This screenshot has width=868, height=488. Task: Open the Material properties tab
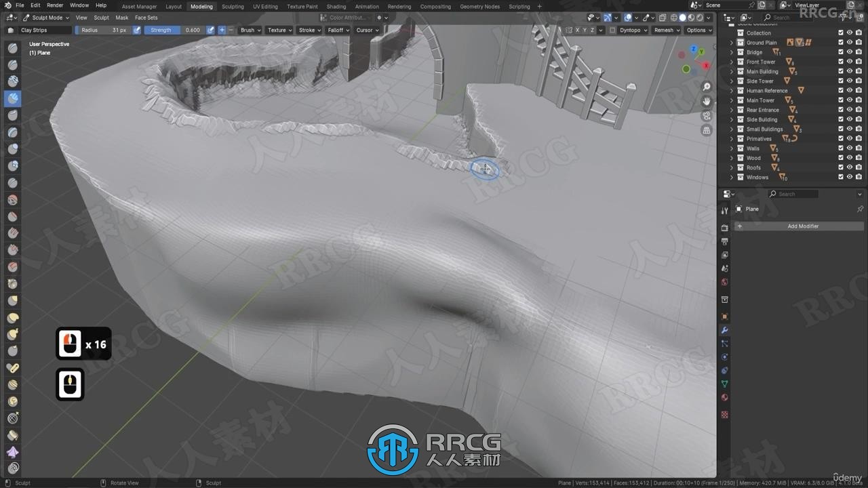pyautogui.click(x=724, y=398)
